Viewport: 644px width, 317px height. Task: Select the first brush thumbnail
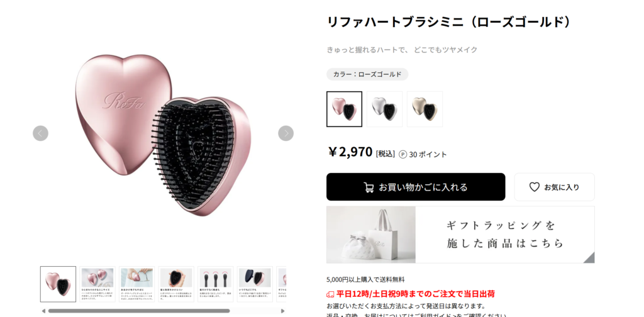tap(58, 284)
